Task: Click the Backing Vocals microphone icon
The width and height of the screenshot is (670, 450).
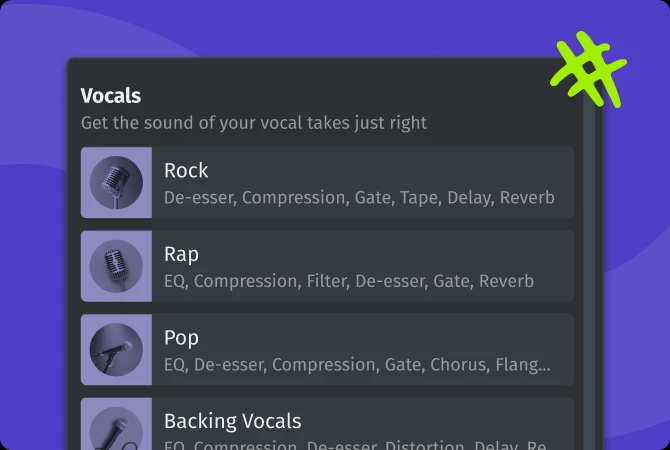Action: 116,427
